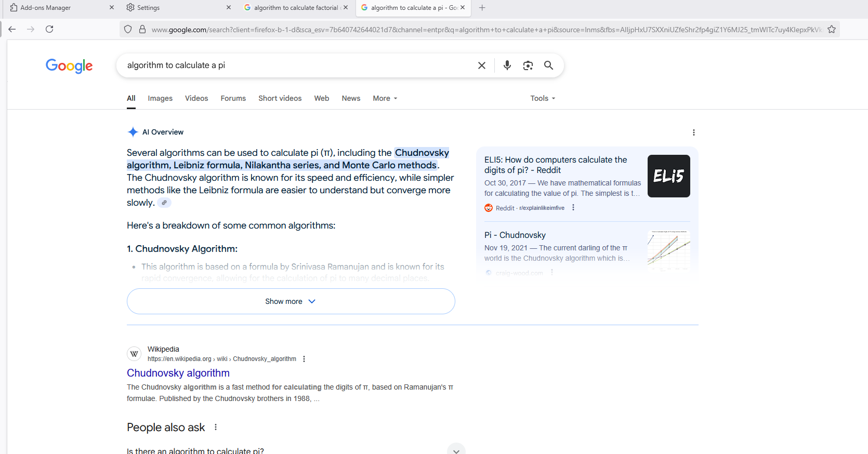Go to the Google logo homepage
This screenshot has width=868, height=454.
tap(69, 66)
